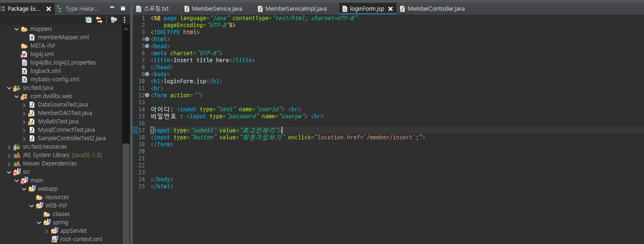Click the 로그인하기 value text in editor

coord(259,130)
